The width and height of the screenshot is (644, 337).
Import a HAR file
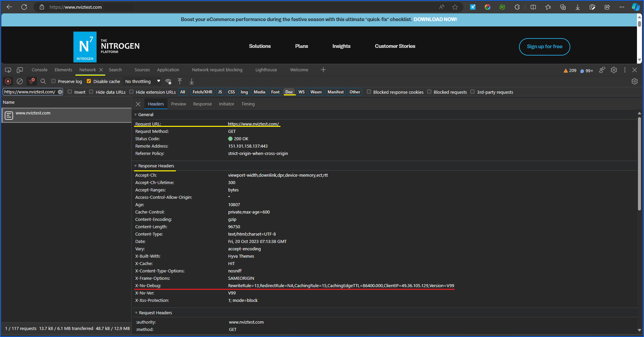pos(180,81)
